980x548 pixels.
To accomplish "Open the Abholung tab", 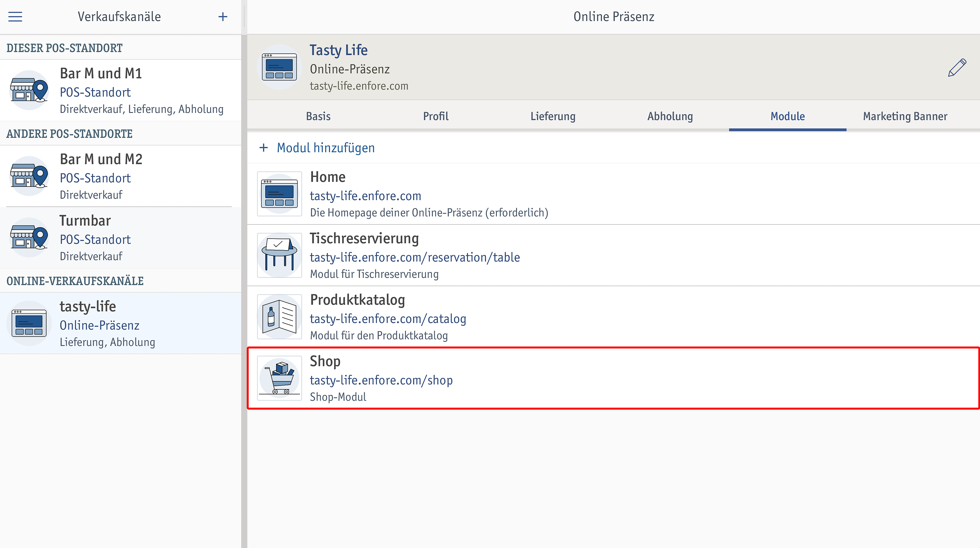I will (670, 116).
